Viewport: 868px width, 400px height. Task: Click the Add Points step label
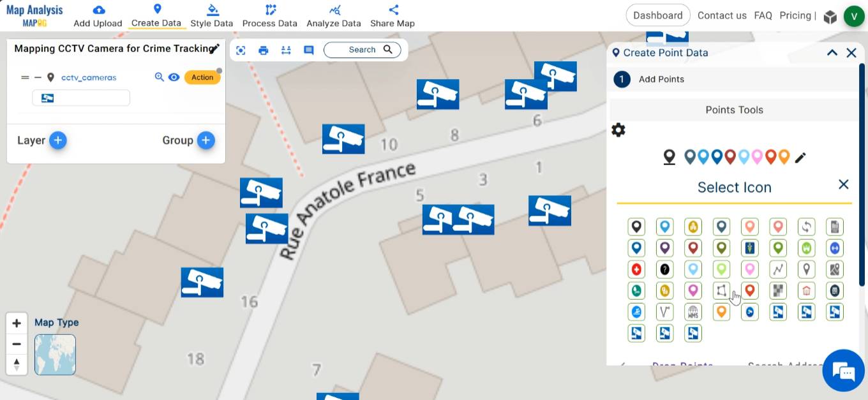pyautogui.click(x=661, y=79)
